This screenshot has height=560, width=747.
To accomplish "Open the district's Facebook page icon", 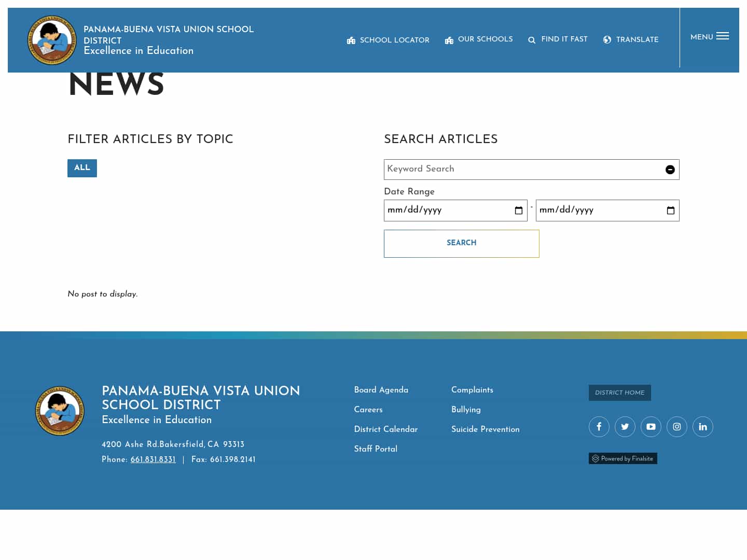I will (599, 427).
